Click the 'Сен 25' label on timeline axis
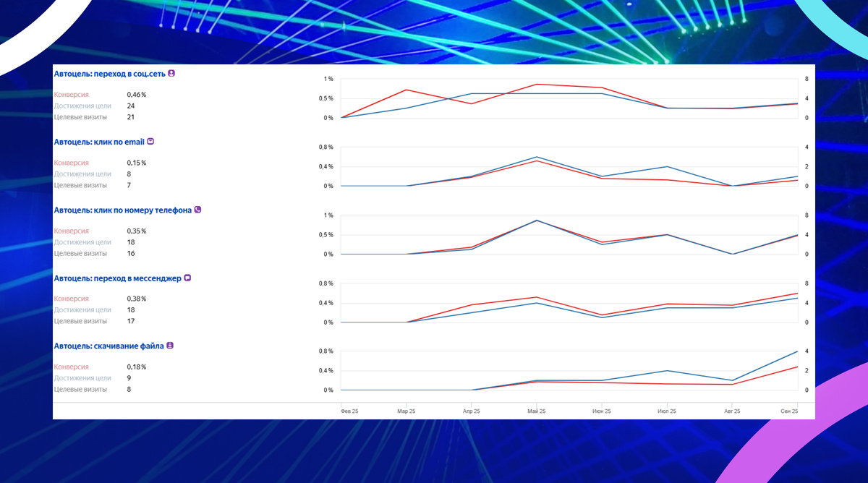The width and height of the screenshot is (868, 483). click(789, 411)
